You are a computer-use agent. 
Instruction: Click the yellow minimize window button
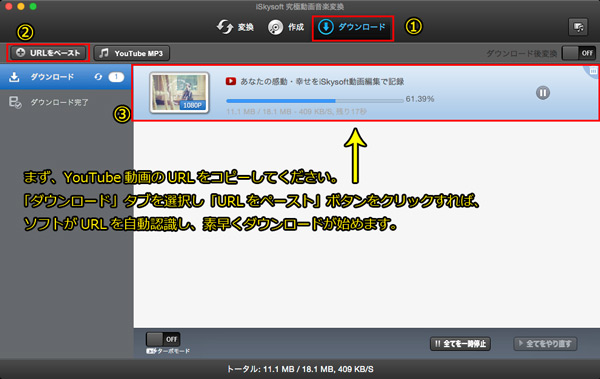click(21, 6)
